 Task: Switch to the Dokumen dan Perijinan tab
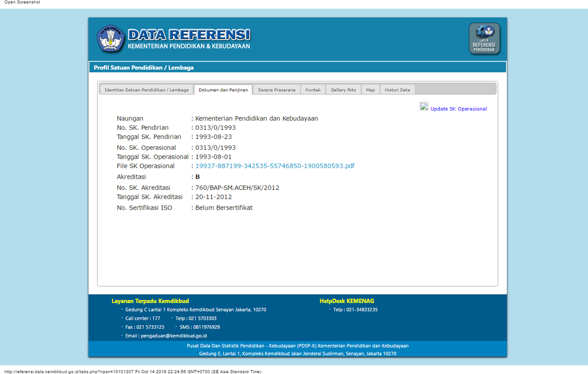(x=223, y=90)
